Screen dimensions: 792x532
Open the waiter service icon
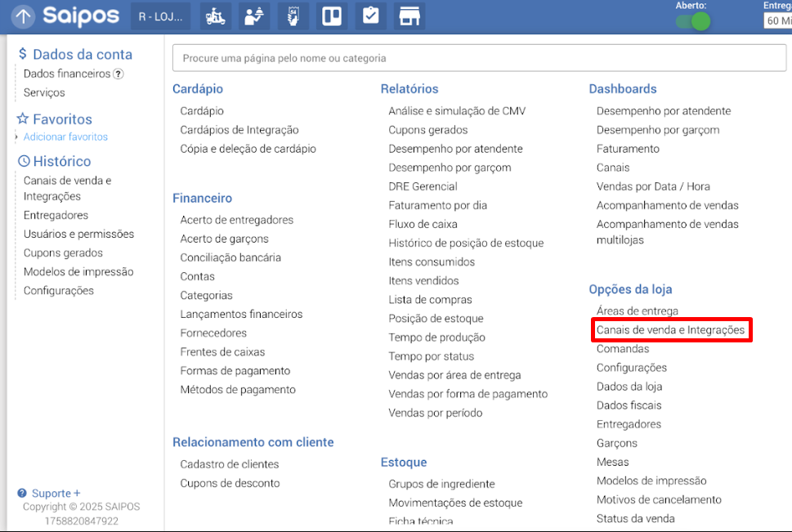254,16
